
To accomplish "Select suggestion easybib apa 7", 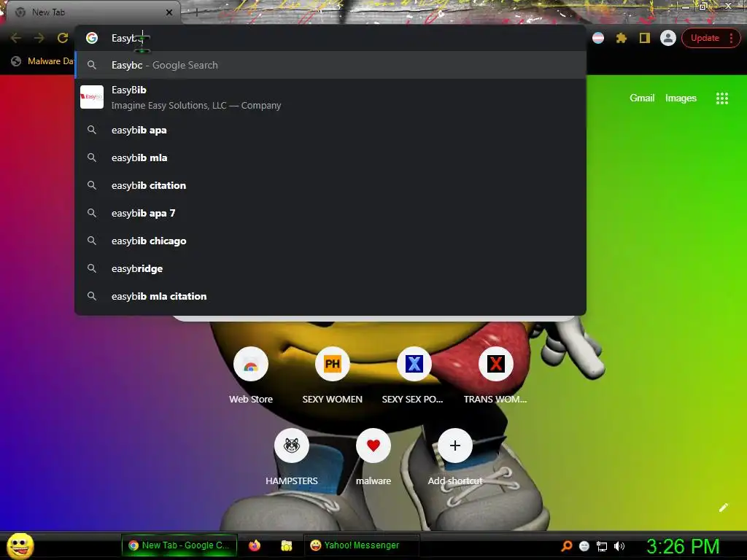I will [330, 213].
